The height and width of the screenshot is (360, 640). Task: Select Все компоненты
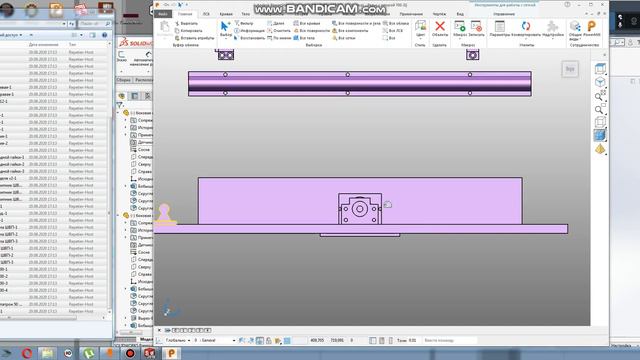tap(350, 31)
